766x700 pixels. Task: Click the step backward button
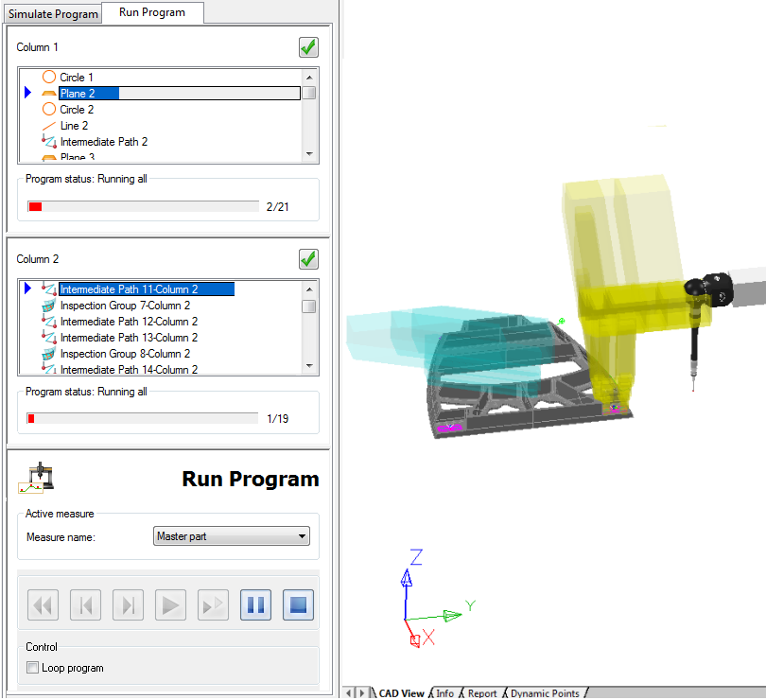pos(85,605)
